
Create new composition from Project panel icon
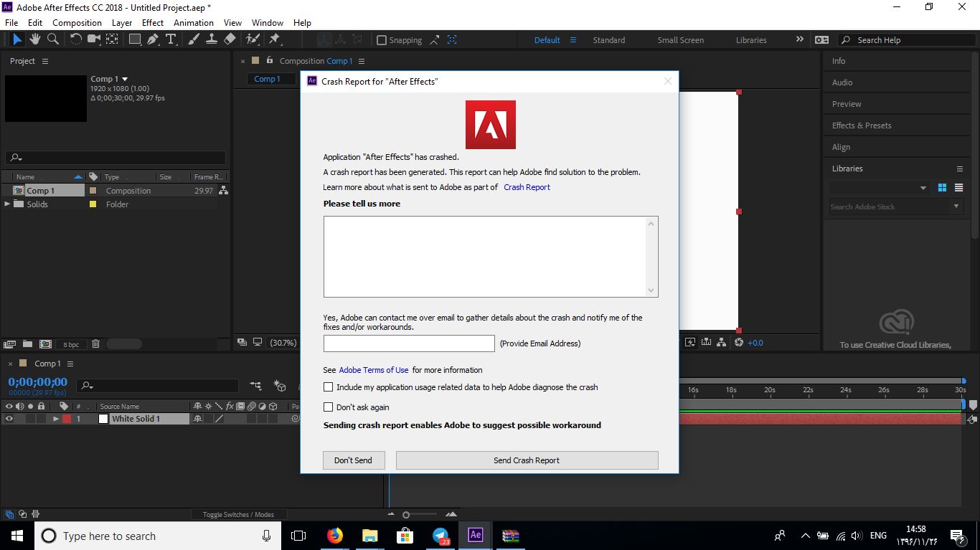(45, 344)
